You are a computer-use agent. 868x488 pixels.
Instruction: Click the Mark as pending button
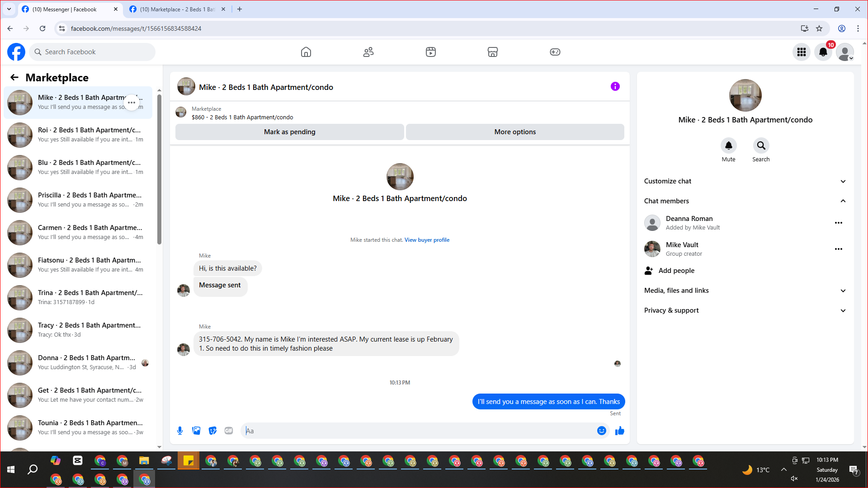(x=289, y=132)
